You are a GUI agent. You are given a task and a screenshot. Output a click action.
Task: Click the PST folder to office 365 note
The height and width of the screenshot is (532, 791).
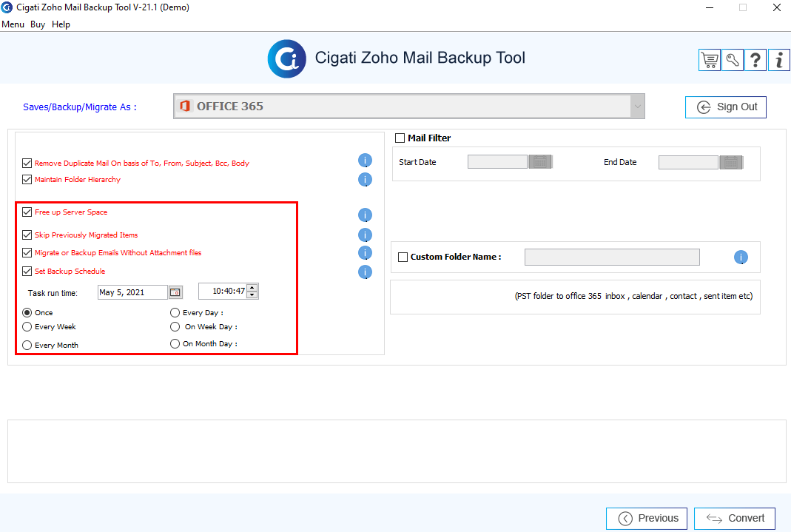tap(633, 296)
